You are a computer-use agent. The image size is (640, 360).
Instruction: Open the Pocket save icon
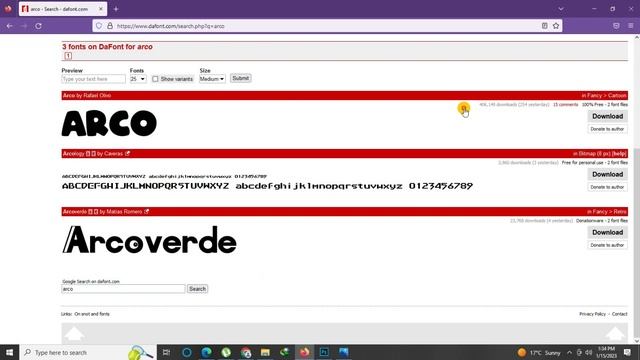616,26
